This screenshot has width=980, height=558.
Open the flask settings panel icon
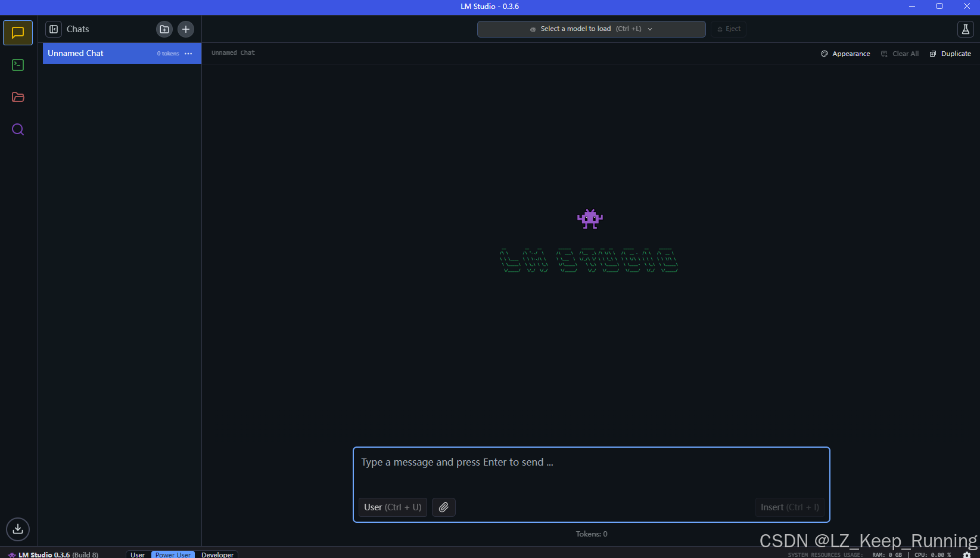tap(965, 29)
